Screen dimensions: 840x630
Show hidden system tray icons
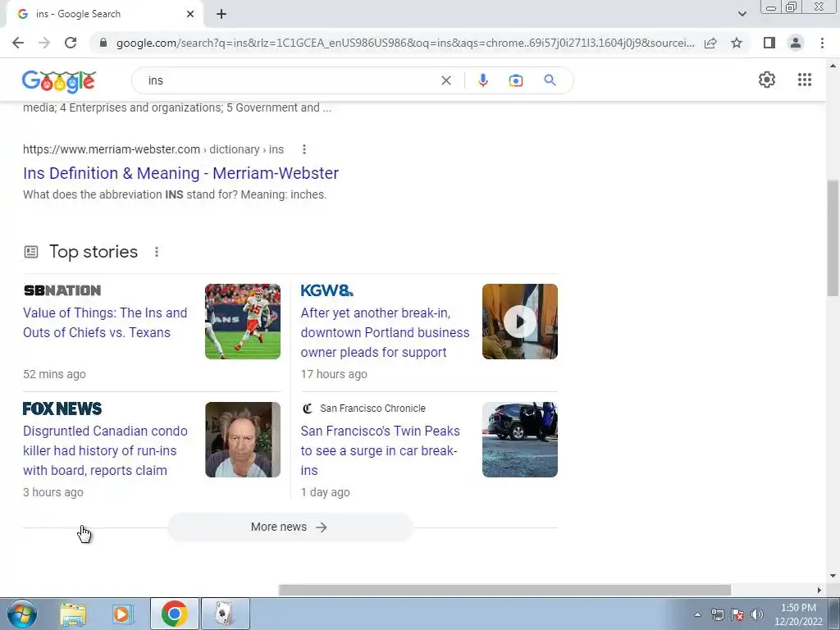tap(697, 614)
